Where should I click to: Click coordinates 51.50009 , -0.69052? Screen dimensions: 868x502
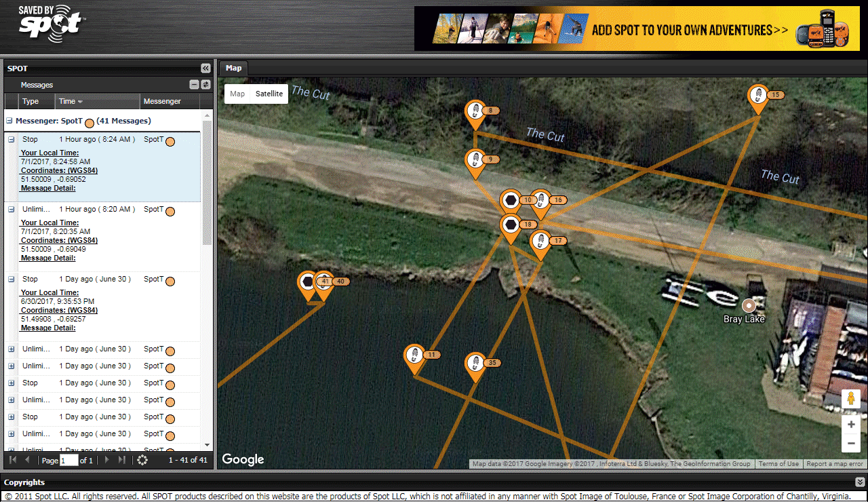point(54,179)
